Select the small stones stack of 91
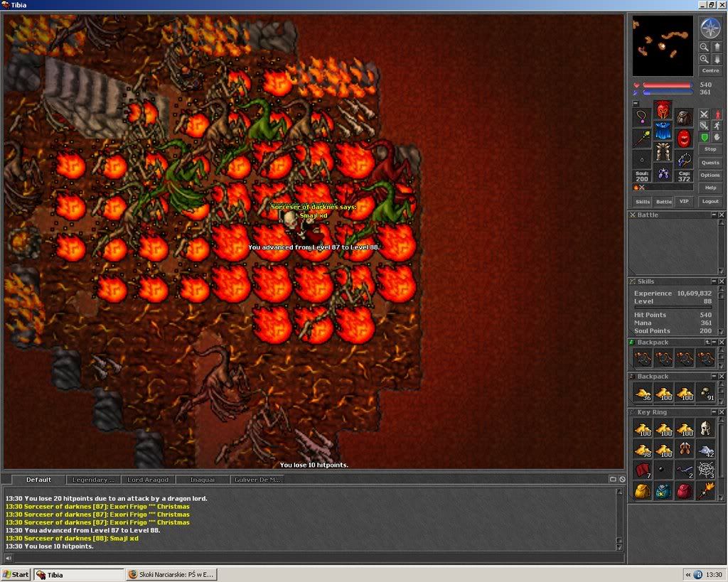The width and height of the screenshot is (728, 582). coord(706,393)
